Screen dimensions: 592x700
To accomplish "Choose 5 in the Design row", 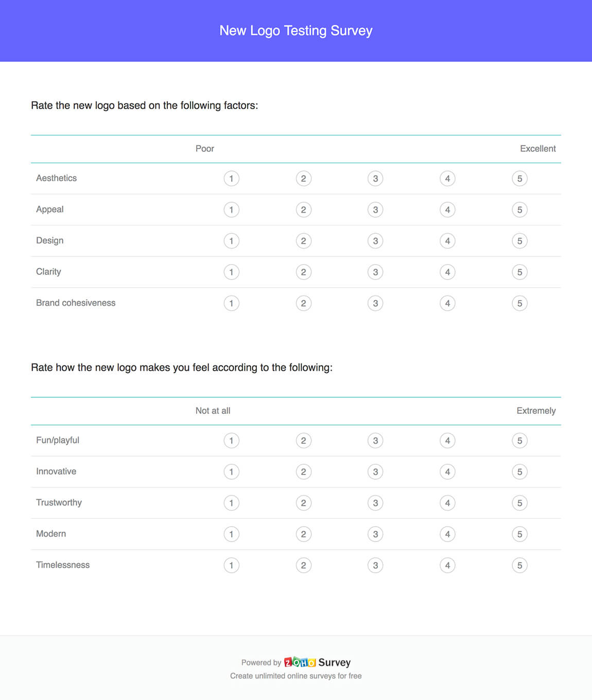I will pyautogui.click(x=519, y=241).
